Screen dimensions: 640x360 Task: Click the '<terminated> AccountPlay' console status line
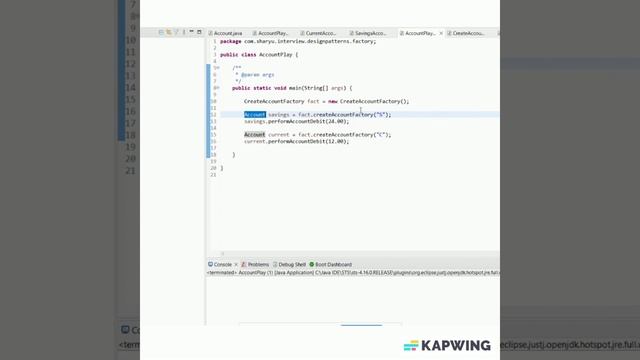tap(353, 273)
